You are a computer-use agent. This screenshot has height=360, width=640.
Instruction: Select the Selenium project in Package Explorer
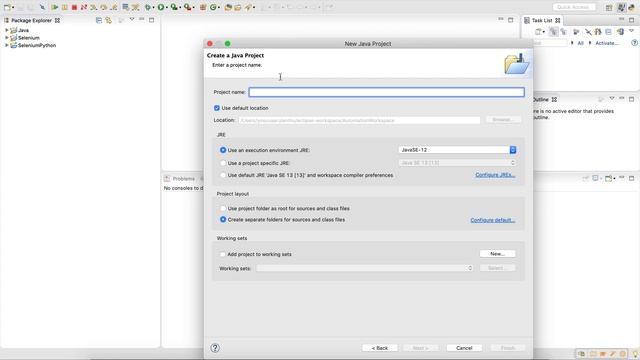[x=29, y=38]
